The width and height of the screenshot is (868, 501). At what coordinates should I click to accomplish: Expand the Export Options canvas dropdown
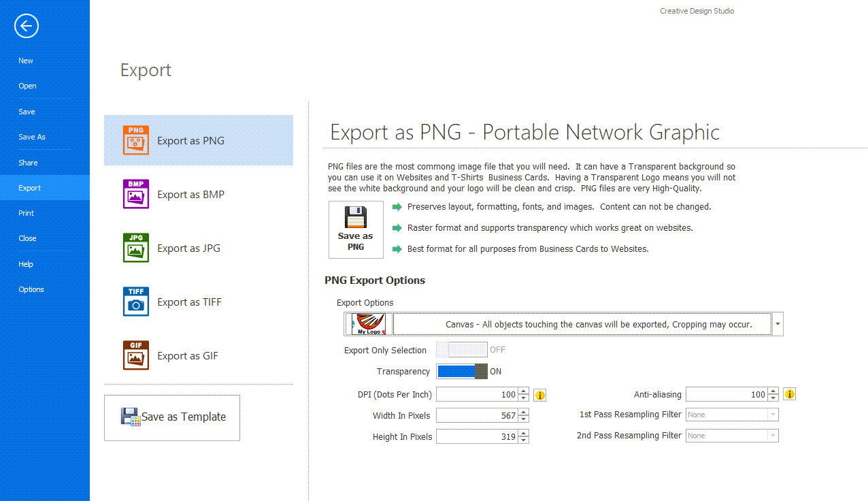pyautogui.click(x=778, y=325)
